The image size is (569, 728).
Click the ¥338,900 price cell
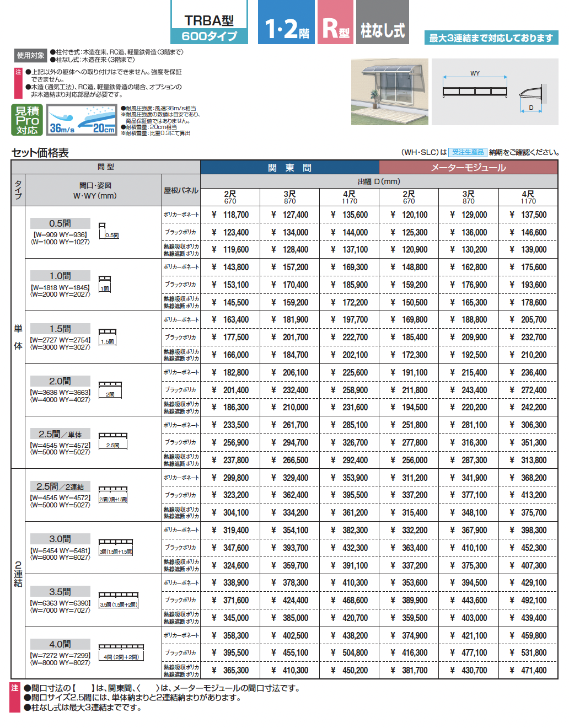(x=230, y=582)
